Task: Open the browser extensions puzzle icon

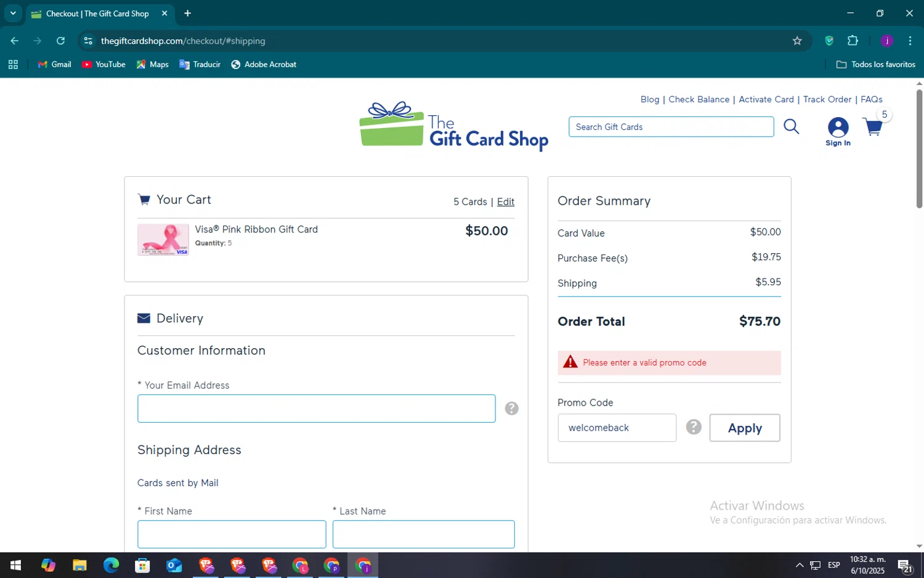Action: (x=853, y=41)
